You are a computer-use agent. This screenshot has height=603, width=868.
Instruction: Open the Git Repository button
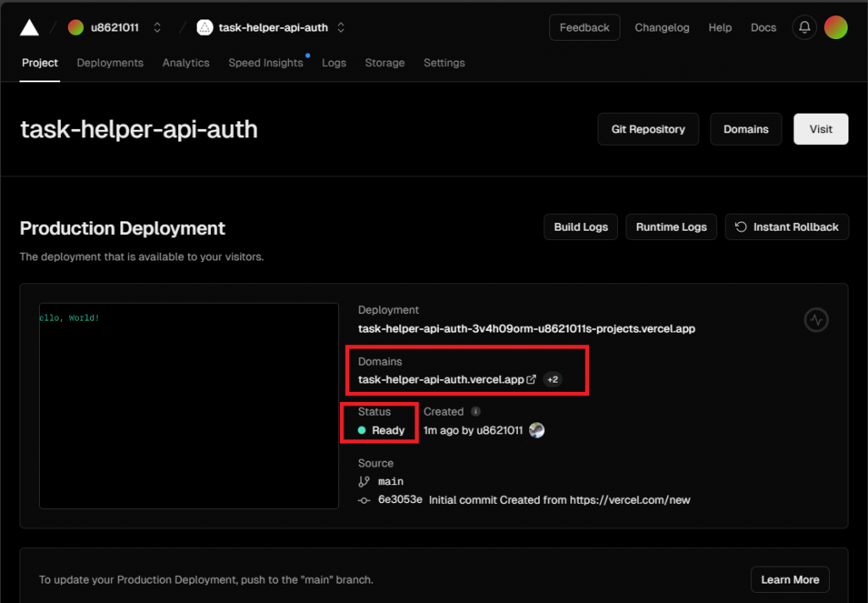(648, 129)
